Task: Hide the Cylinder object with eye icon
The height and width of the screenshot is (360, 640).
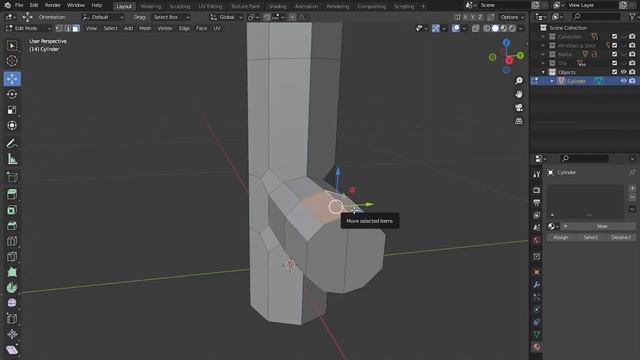Action: tap(623, 81)
